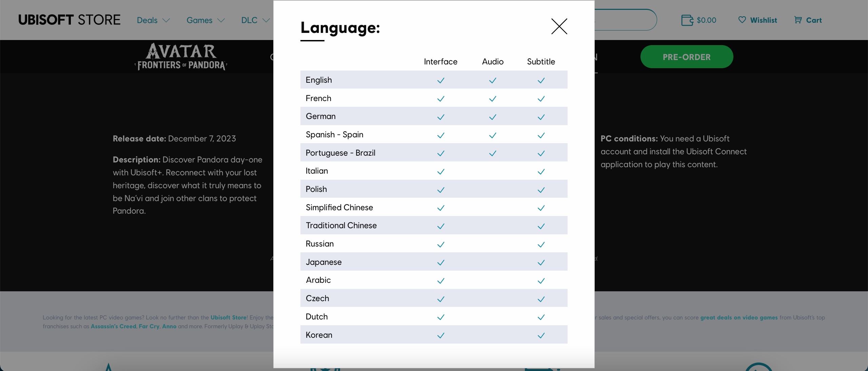Click the Korean Subtitle checkmark

pos(541,335)
